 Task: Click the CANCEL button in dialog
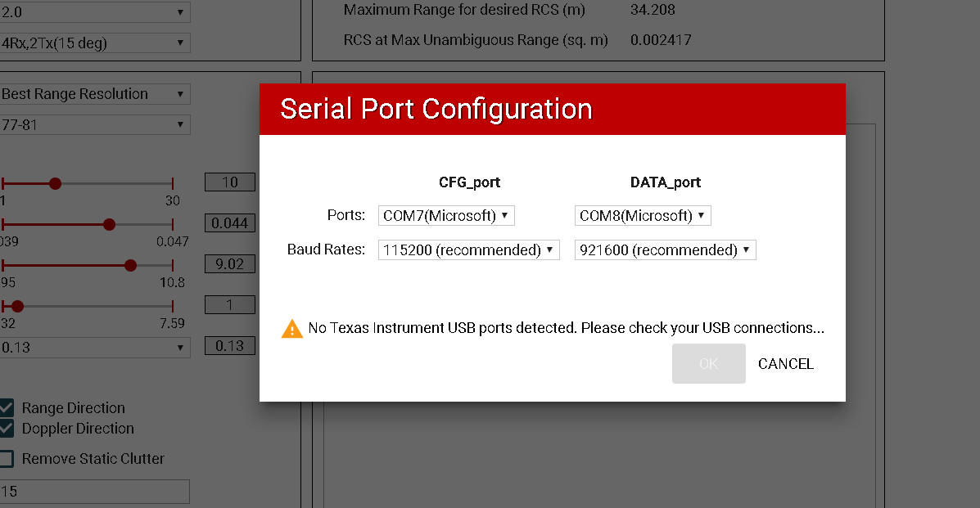coord(786,364)
